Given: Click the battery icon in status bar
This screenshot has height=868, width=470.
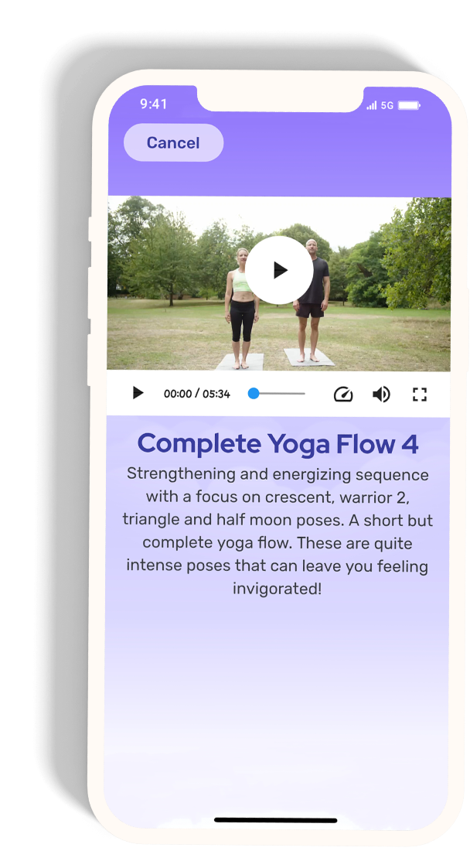Looking at the screenshot, I should tap(409, 105).
